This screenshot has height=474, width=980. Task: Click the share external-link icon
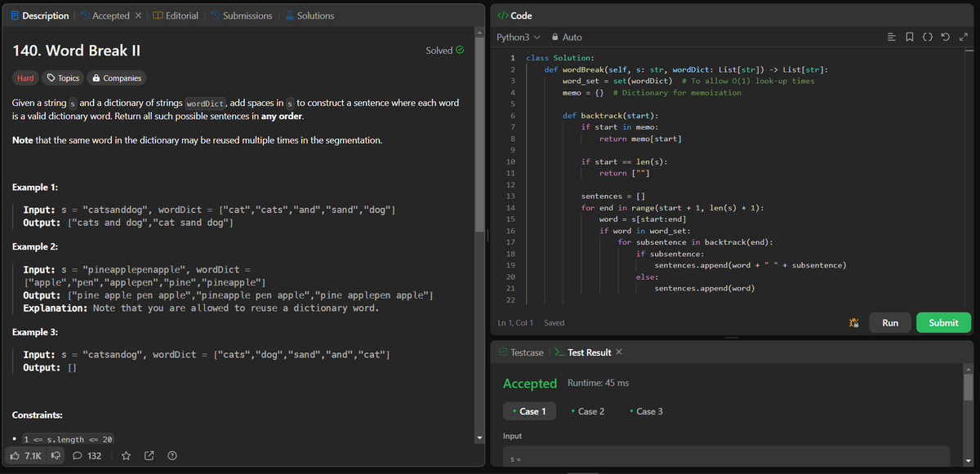(149, 455)
